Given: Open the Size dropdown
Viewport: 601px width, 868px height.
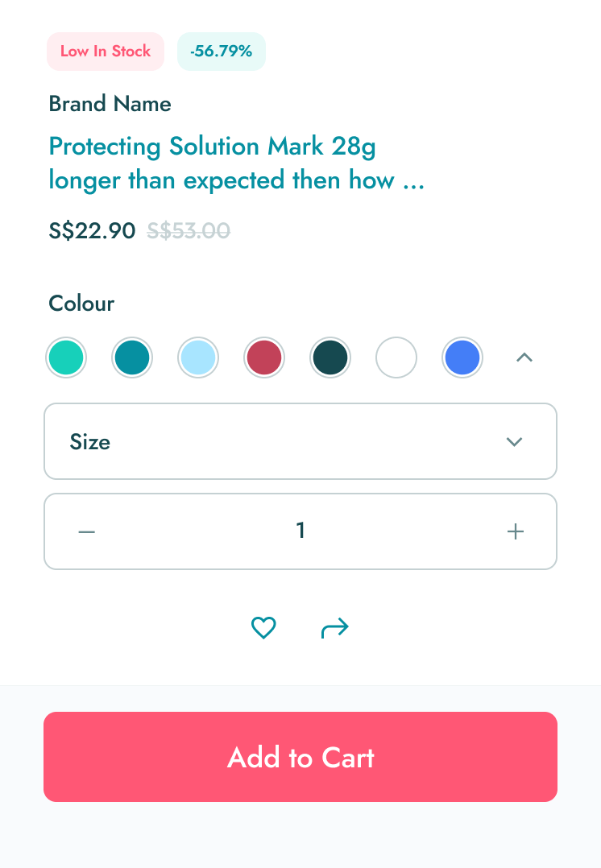Looking at the screenshot, I should click(x=300, y=441).
